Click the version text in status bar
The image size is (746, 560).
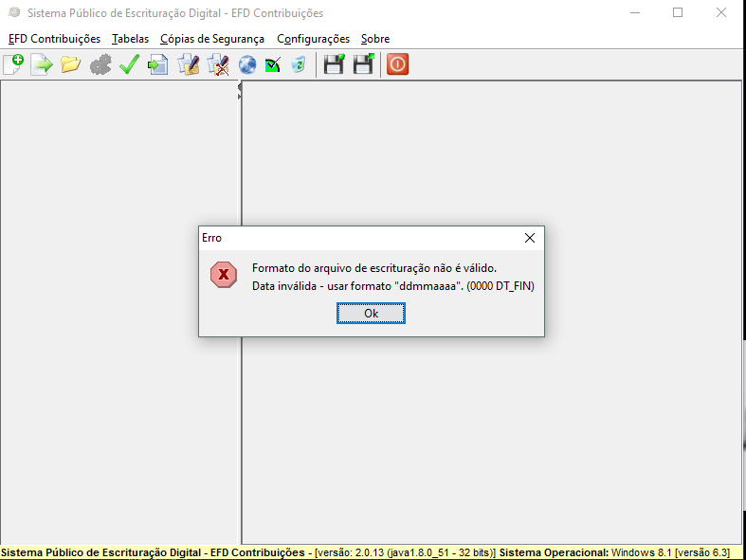405,552
